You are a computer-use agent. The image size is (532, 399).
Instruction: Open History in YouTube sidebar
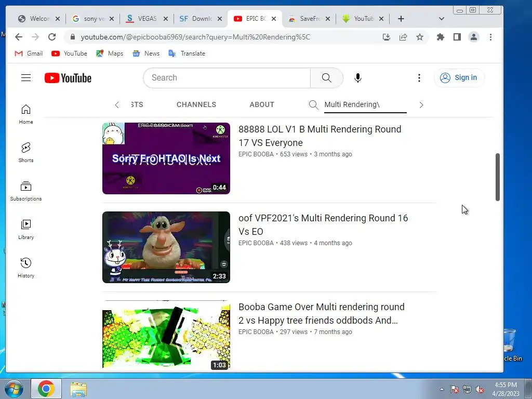[26, 268]
